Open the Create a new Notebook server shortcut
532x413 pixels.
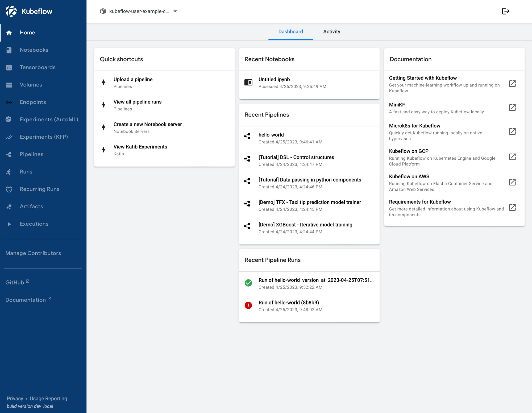pos(164,127)
